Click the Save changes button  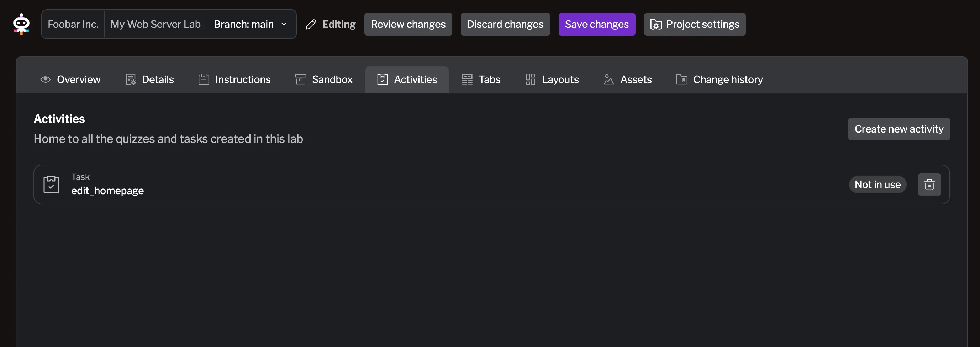(596, 24)
